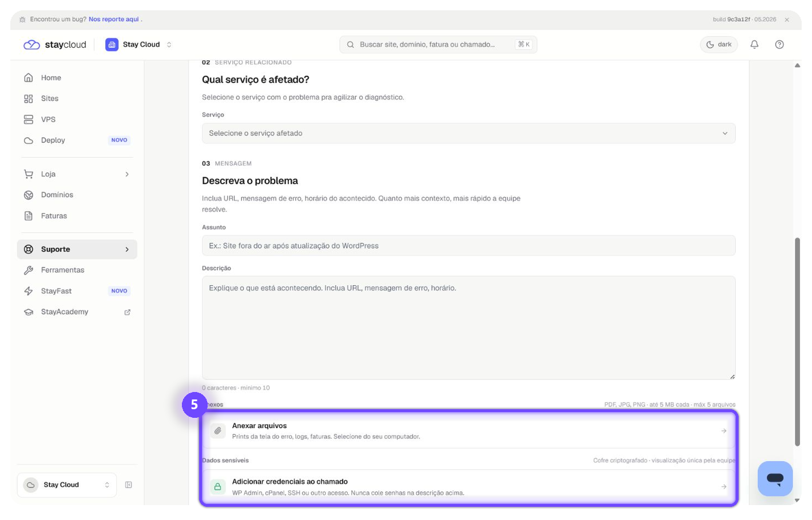Open StayAcademy graduation cap icon

(29, 312)
